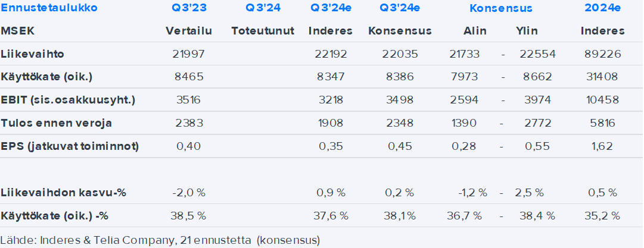This screenshot has width=644, height=248.
Task: Select the EPS (jatkuvat toiminnot) row label
Action: 70,146
